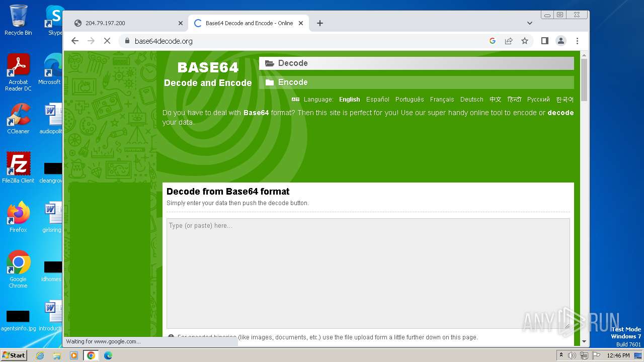Click the page vertical scrollbar thumb

click(584, 79)
